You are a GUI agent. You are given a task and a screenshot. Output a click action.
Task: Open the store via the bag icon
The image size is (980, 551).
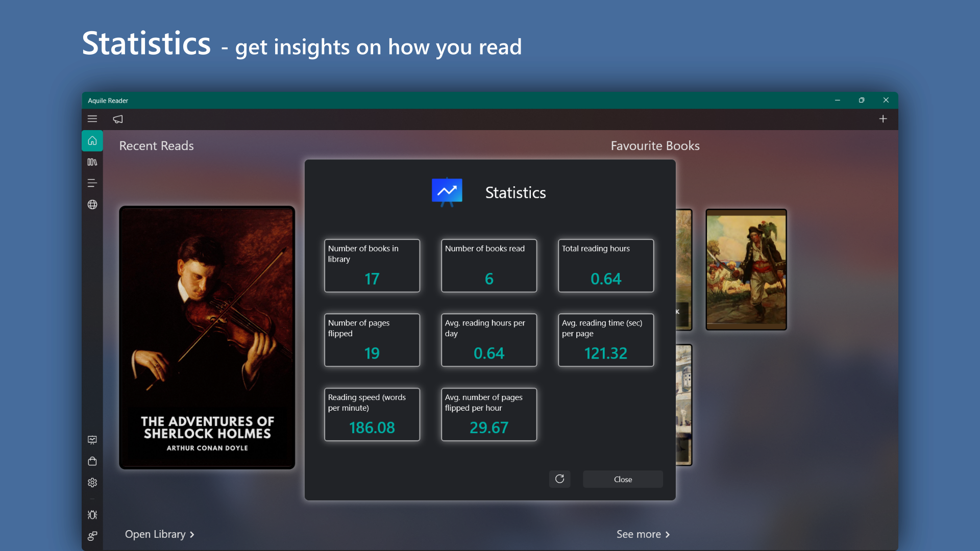click(x=92, y=461)
